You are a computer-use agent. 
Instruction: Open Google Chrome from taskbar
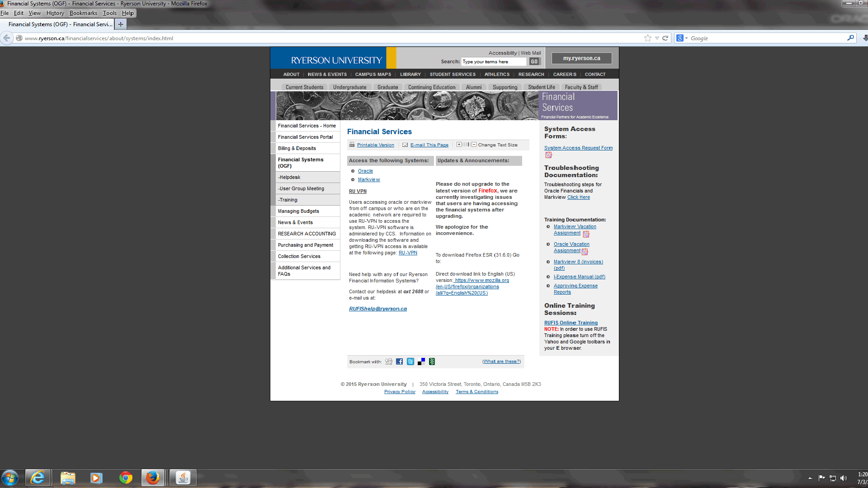[x=126, y=478]
